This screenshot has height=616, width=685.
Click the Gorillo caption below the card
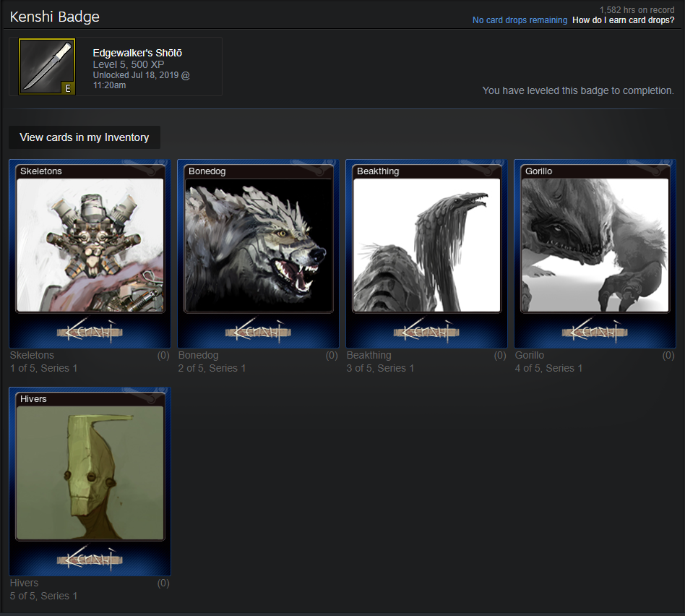click(530, 355)
